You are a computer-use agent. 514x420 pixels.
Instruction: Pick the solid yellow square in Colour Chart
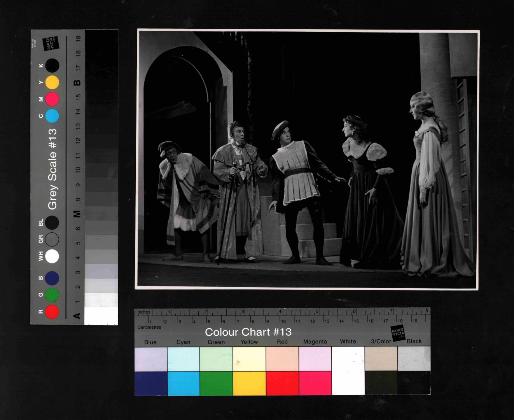pyautogui.click(x=249, y=383)
